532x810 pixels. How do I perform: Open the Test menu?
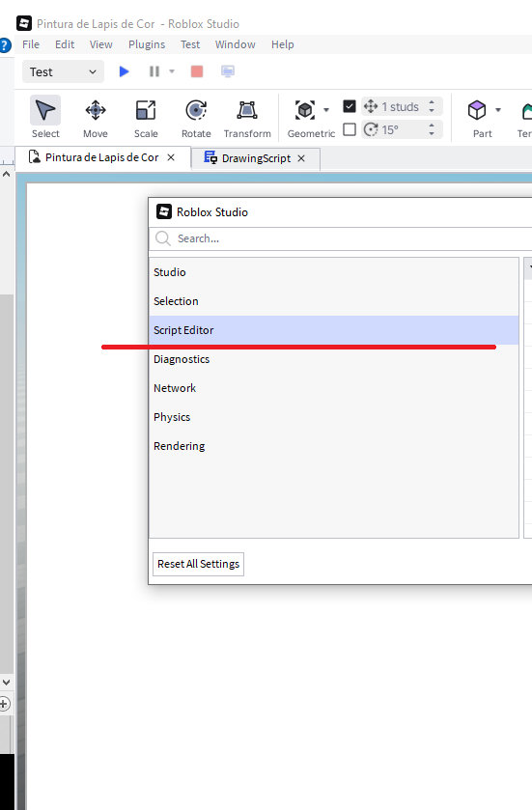click(190, 44)
